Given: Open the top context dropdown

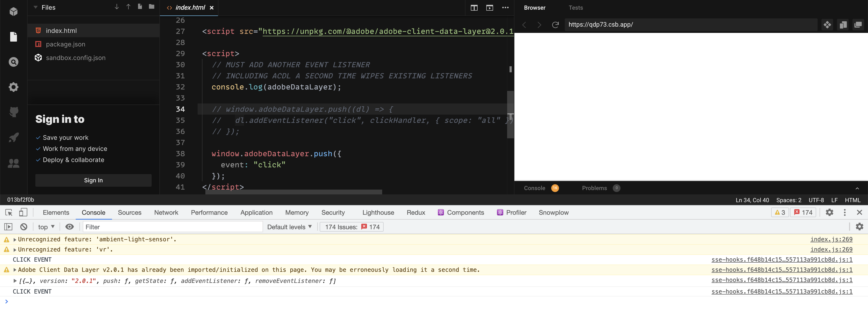Looking at the screenshot, I should 46,227.
